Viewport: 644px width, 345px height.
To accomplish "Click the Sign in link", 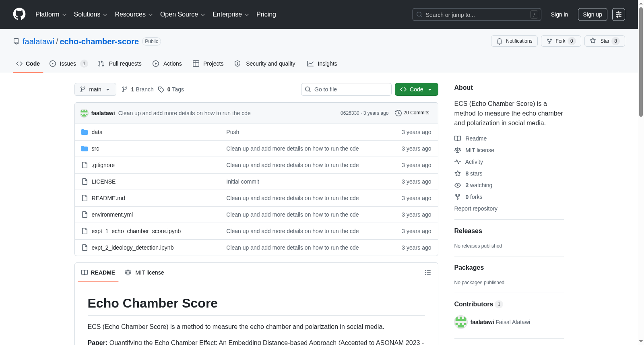I will point(559,14).
